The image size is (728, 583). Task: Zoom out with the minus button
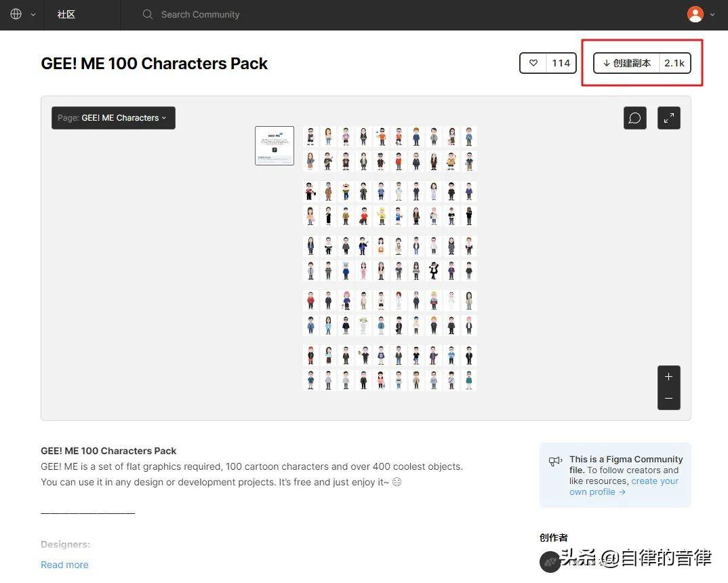coord(669,399)
